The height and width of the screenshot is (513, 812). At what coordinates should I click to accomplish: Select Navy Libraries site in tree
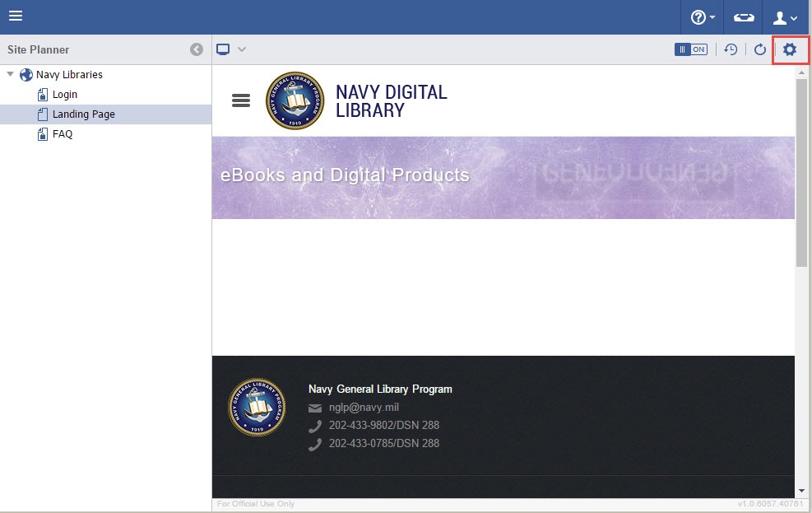69,74
